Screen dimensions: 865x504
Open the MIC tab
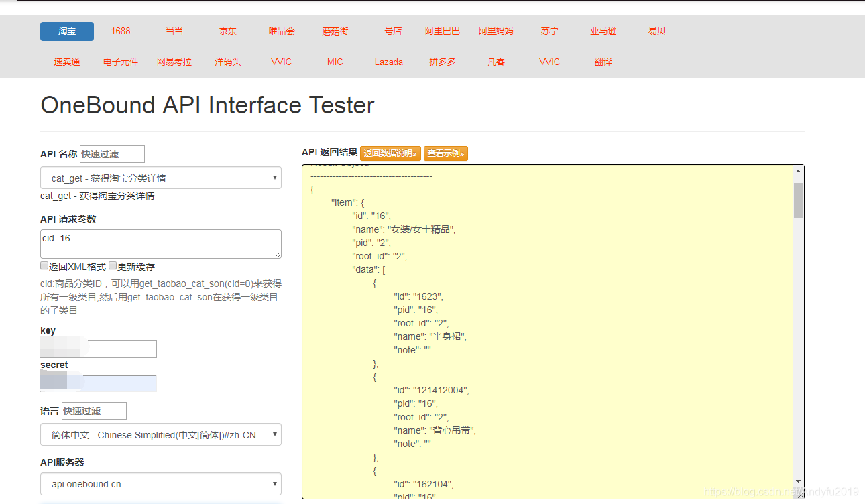coord(335,62)
